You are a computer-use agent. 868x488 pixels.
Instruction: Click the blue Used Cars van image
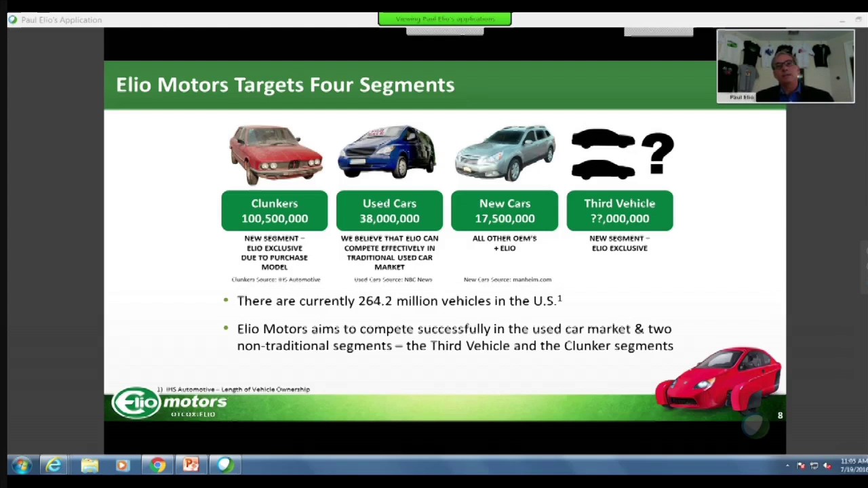click(387, 152)
